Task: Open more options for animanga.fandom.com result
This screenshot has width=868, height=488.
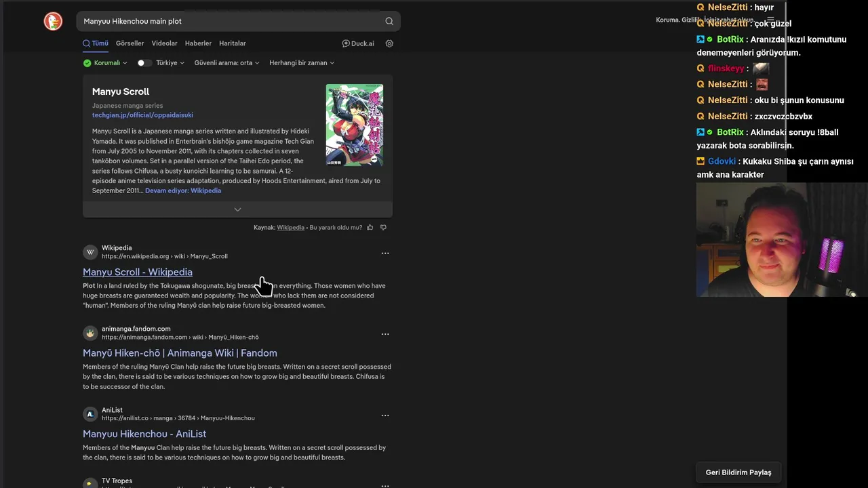Action: click(x=385, y=334)
